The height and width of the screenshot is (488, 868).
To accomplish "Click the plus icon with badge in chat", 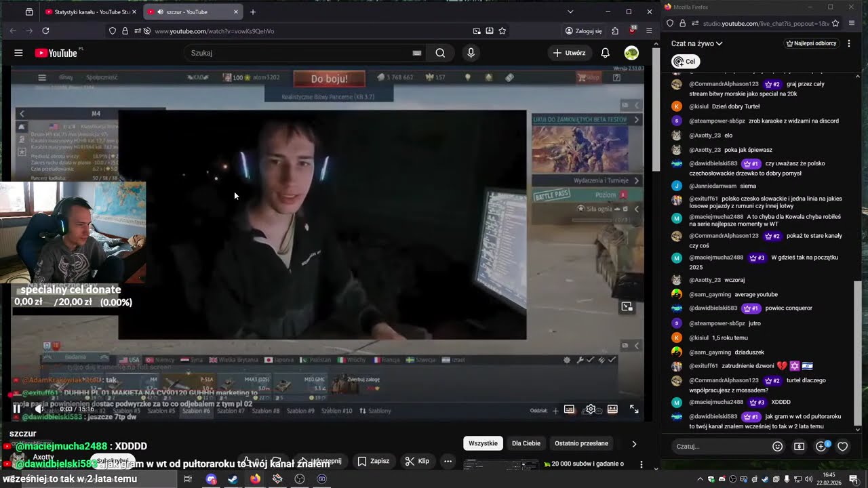I will point(822,446).
